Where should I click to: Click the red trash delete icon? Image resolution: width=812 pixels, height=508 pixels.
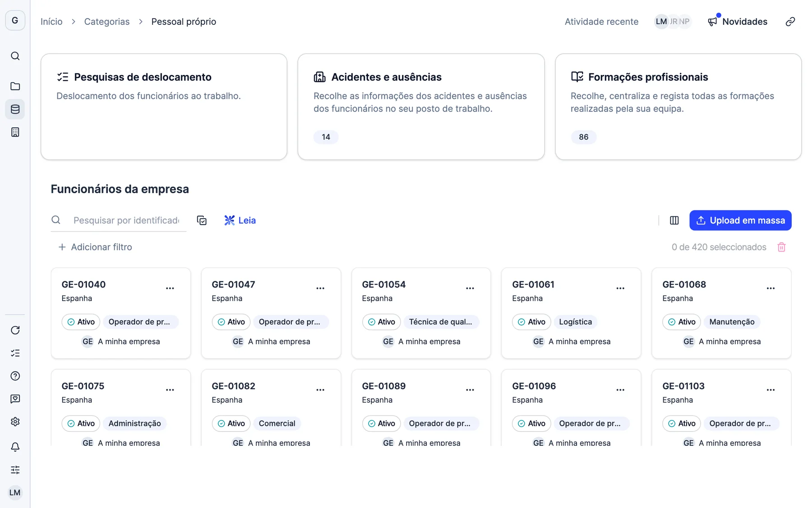tap(782, 247)
